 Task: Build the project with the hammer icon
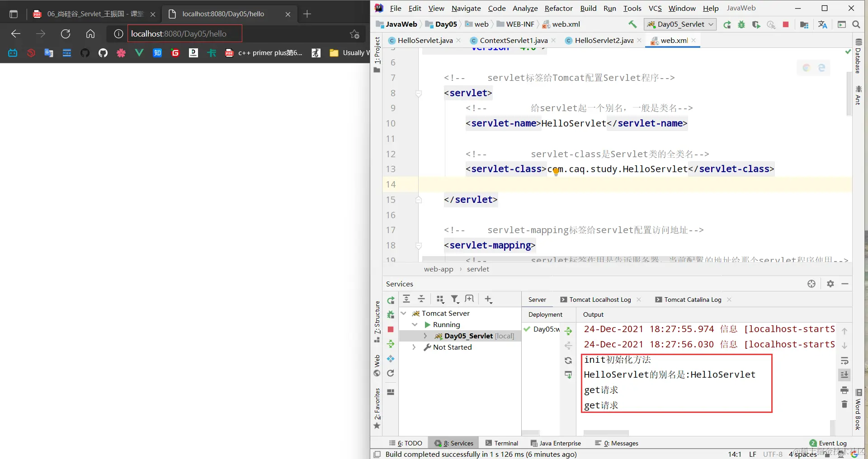[632, 24]
